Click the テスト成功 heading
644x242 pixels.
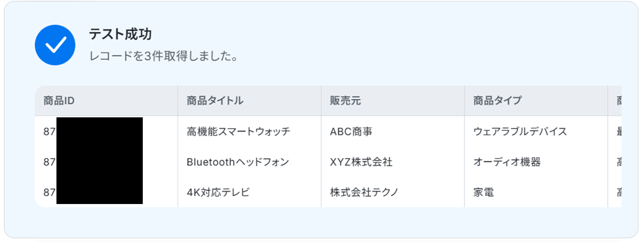click(120, 34)
